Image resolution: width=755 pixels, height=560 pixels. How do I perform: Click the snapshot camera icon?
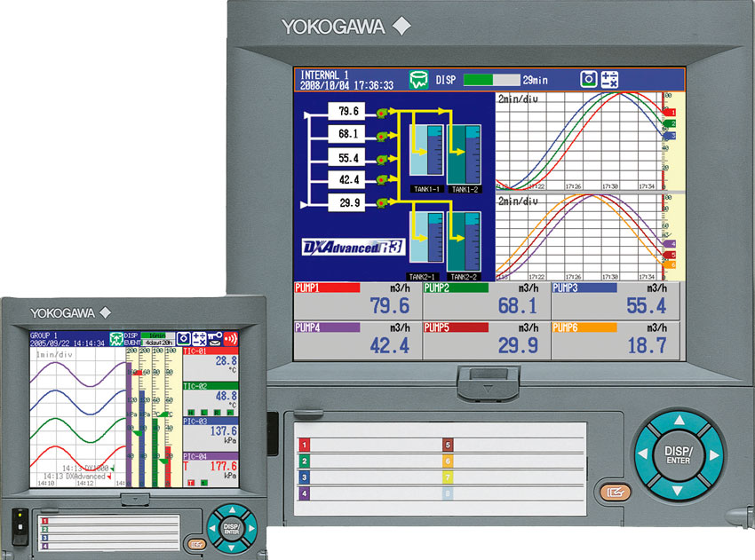click(x=588, y=79)
